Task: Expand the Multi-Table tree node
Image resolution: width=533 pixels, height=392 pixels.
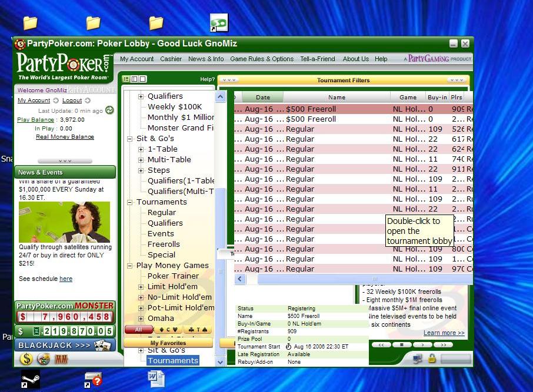Action: coord(141,160)
